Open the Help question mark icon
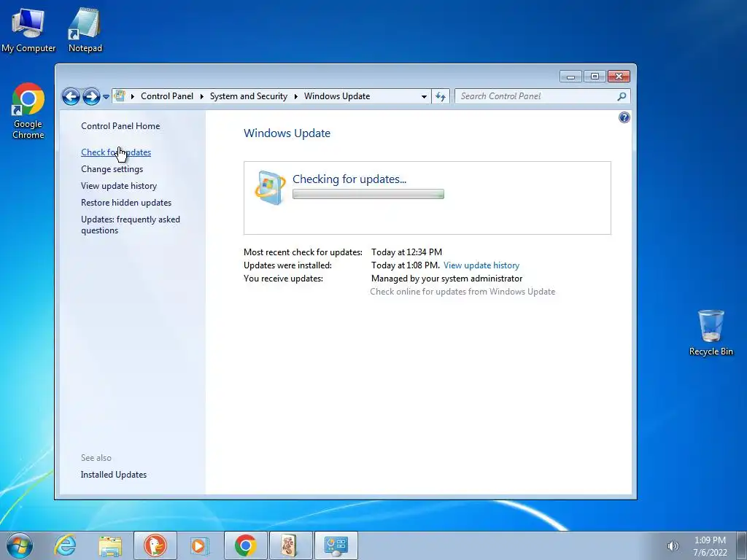This screenshot has height=560, width=747. click(624, 117)
